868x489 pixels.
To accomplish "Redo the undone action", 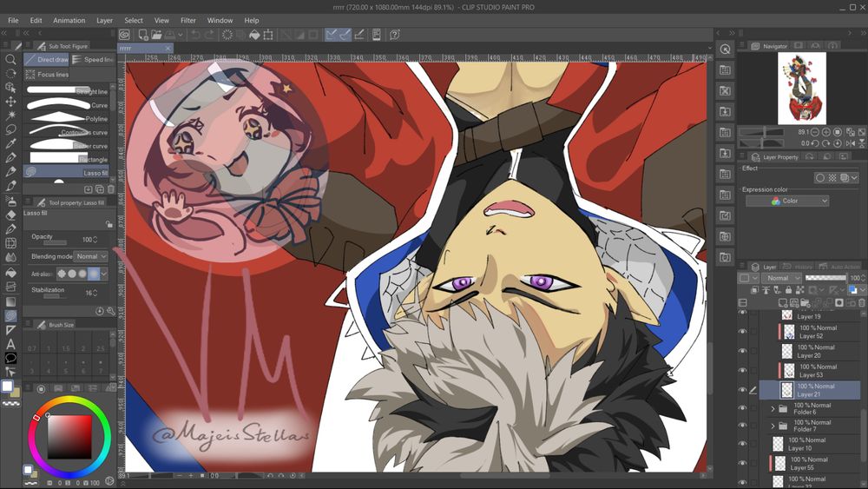I will pos(209,35).
